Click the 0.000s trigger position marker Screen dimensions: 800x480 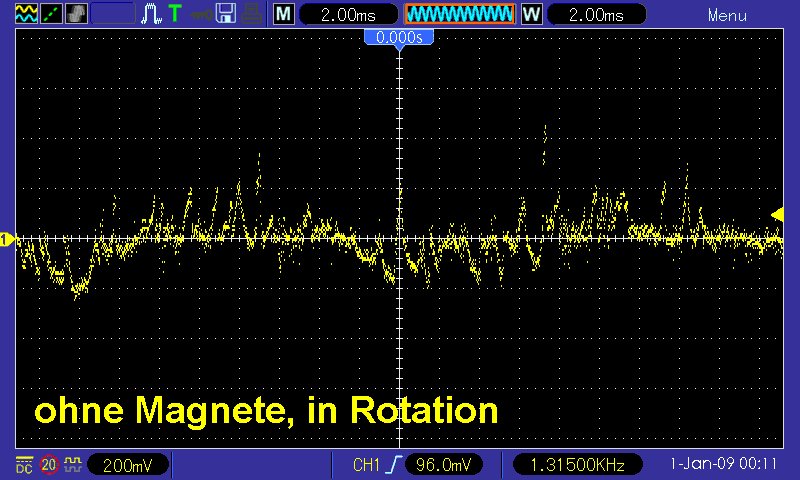(399, 37)
